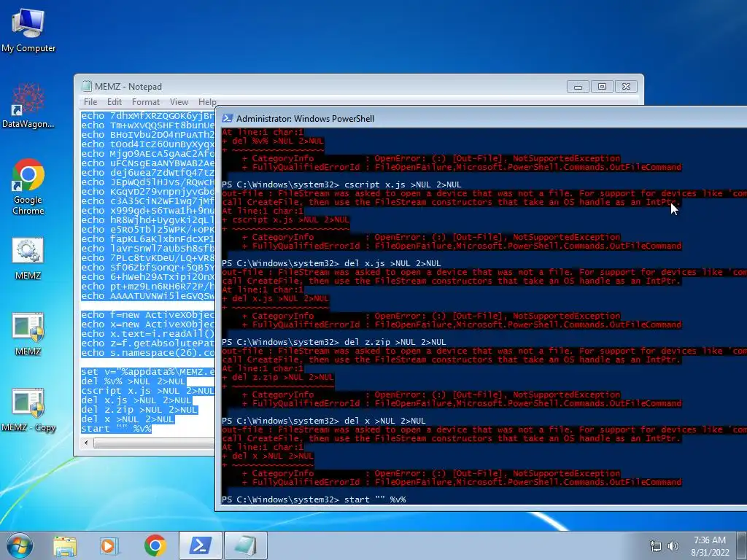Click the 'del %v% >NUL 2>NUL' Notepad line

(x=133, y=381)
